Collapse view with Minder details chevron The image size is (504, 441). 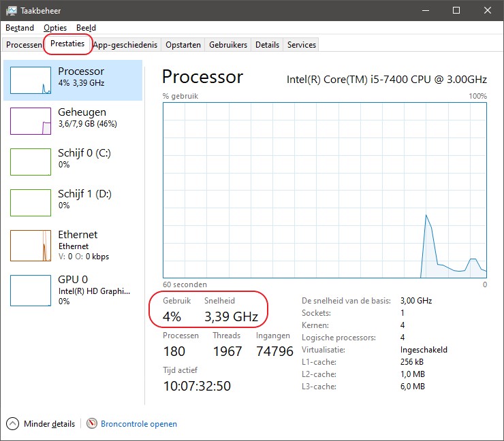14,423
